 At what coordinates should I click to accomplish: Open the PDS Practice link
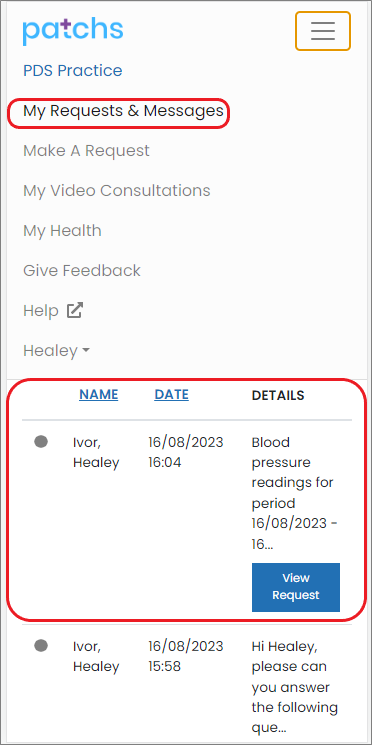(73, 70)
